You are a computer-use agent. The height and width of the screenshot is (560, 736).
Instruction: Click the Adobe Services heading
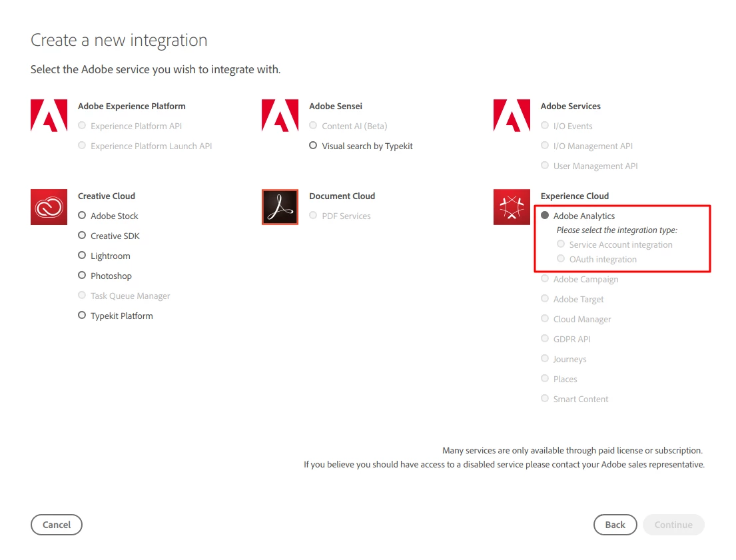(x=570, y=106)
